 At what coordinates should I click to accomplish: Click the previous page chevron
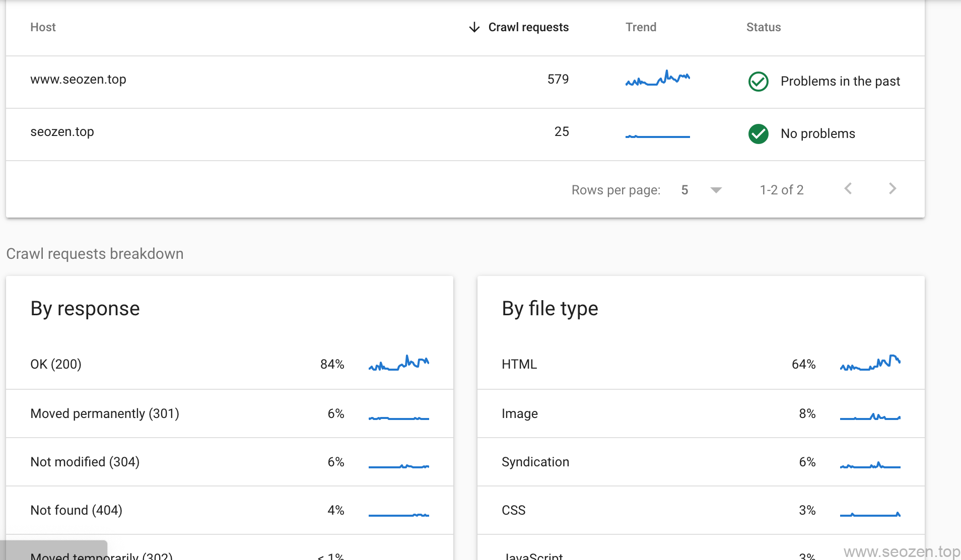849,189
